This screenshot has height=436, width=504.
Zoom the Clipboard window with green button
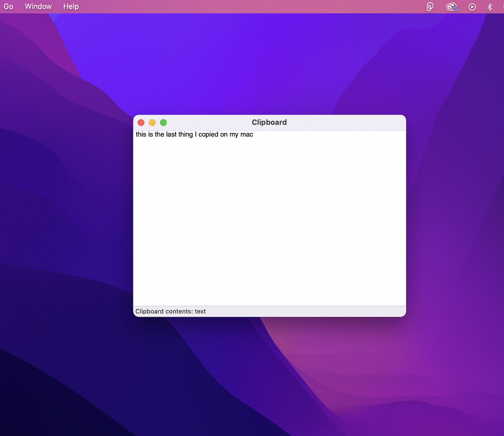coord(163,123)
